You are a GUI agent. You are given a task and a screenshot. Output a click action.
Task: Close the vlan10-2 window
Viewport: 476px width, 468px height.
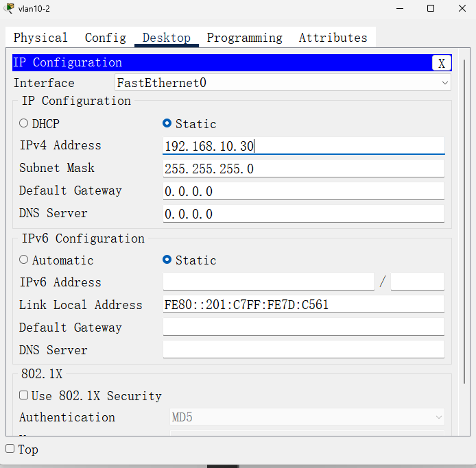pos(462,8)
